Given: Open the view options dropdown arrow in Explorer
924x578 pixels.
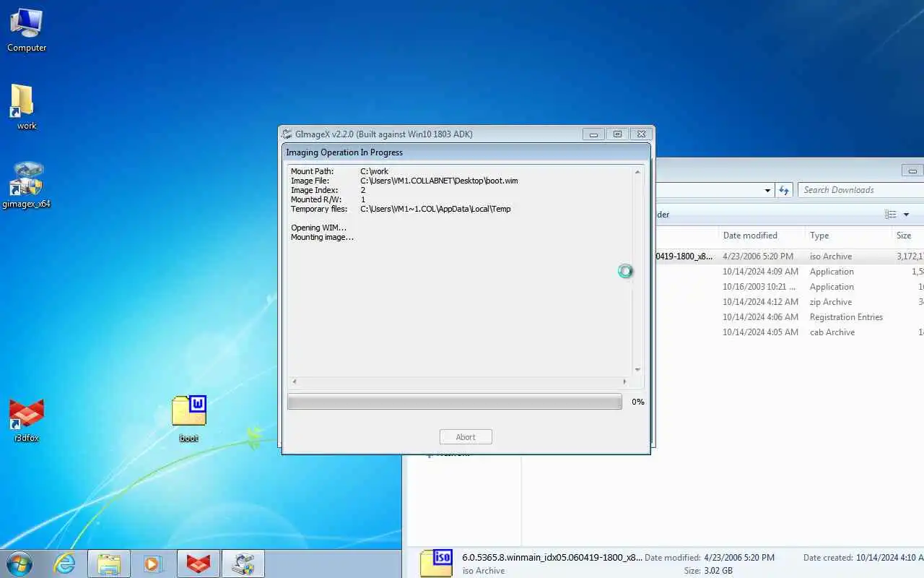Looking at the screenshot, I should point(906,215).
